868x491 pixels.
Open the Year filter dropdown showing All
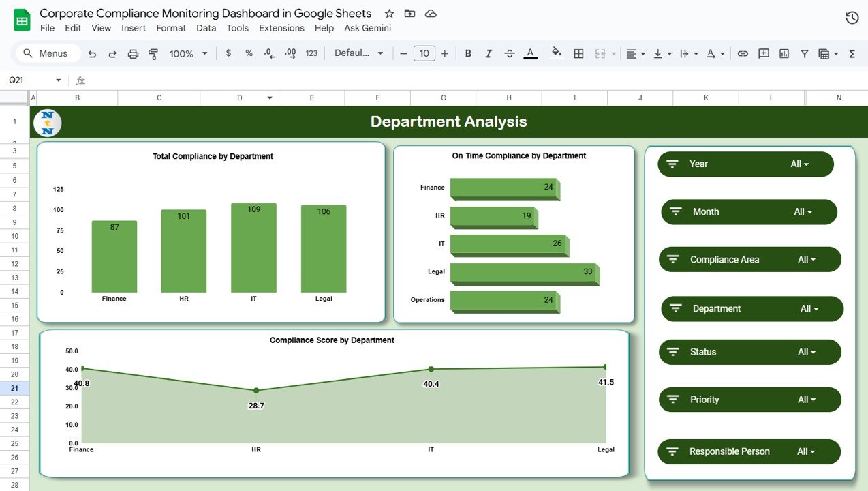click(x=801, y=164)
